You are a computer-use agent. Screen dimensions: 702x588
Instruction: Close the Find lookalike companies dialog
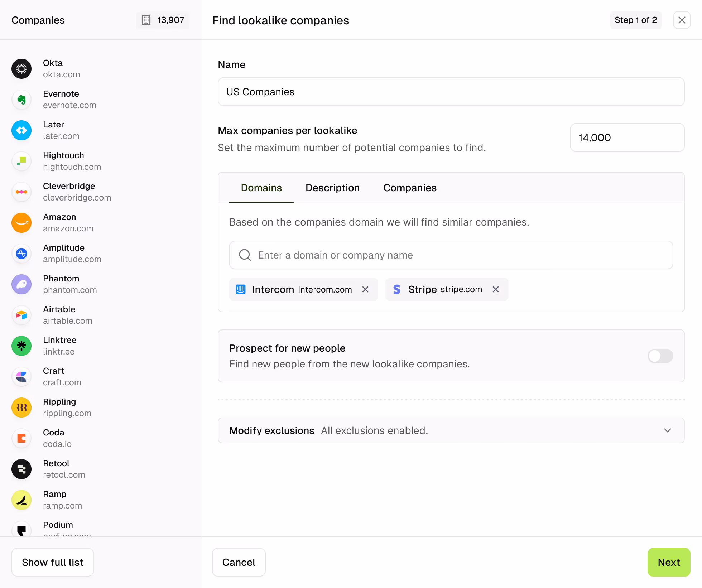682,20
